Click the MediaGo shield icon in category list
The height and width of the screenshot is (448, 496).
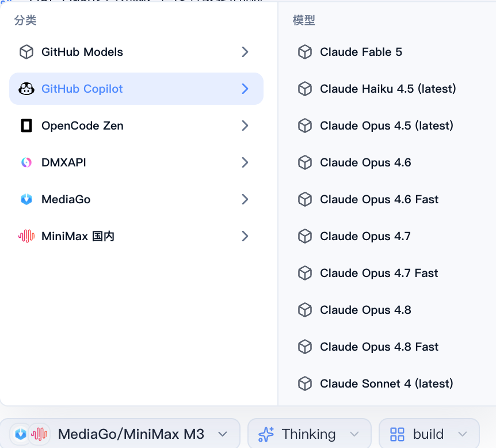pyautogui.click(x=26, y=199)
